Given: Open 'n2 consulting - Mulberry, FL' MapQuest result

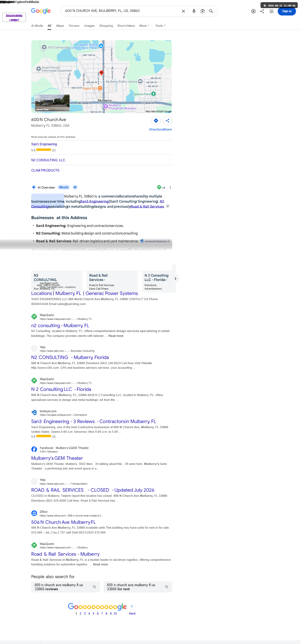Looking at the screenshot, I should point(60,326).
